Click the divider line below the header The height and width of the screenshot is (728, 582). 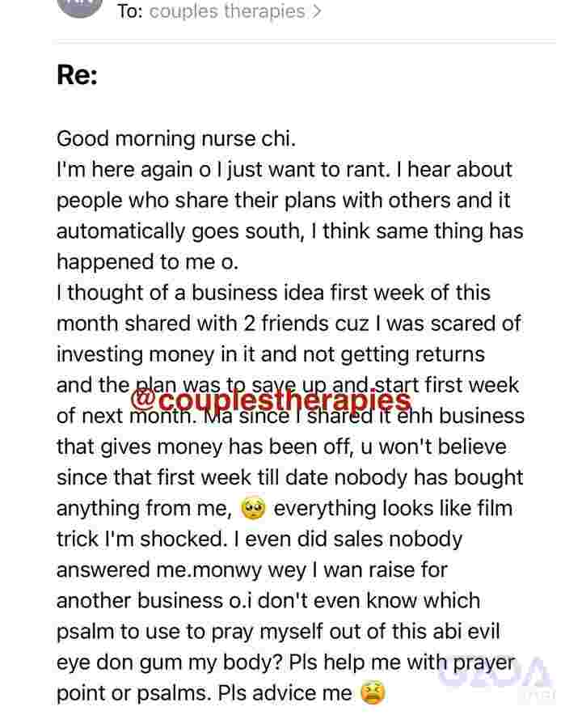click(x=304, y=43)
